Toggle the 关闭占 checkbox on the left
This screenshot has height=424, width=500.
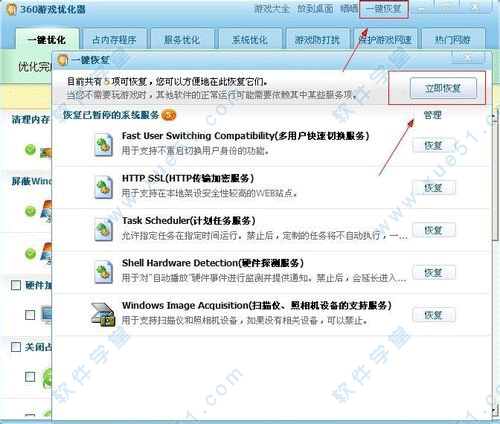[16, 347]
